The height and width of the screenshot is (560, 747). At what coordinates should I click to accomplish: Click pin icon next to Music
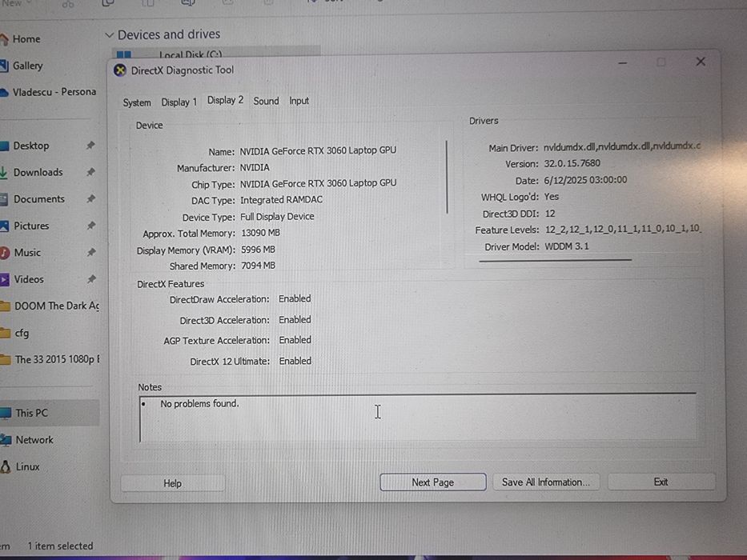[90, 252]
